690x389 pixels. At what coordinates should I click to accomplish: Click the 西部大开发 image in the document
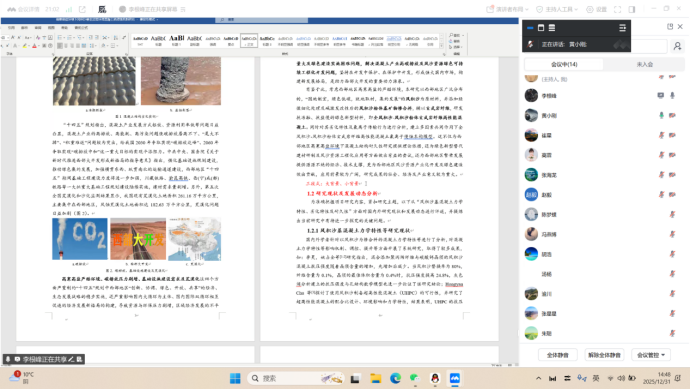(138, 239)
